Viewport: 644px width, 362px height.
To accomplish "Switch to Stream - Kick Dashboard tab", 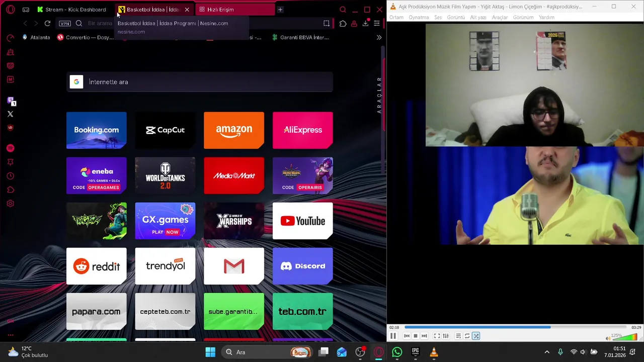I will [71, 10].
